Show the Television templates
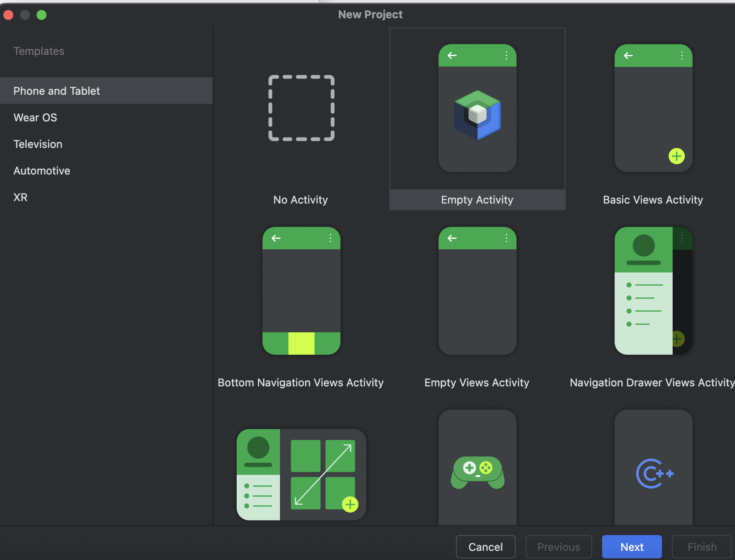The image size is (735, 560). point(106,144)
